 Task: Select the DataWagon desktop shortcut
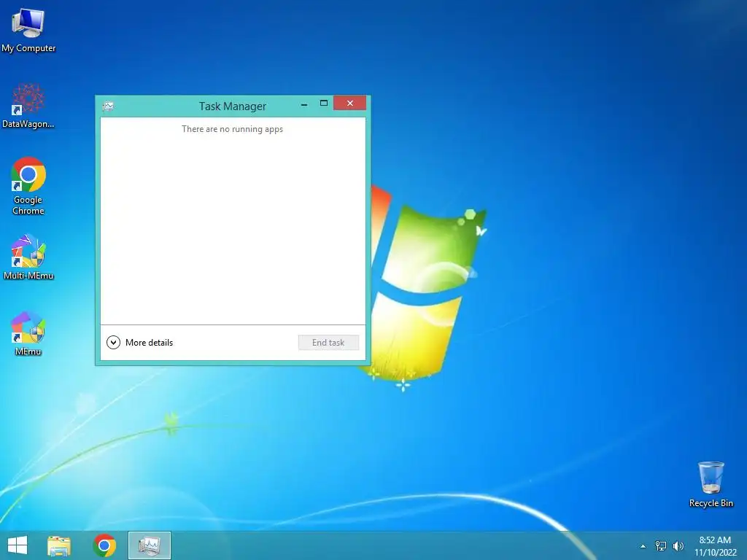(28, 106)
